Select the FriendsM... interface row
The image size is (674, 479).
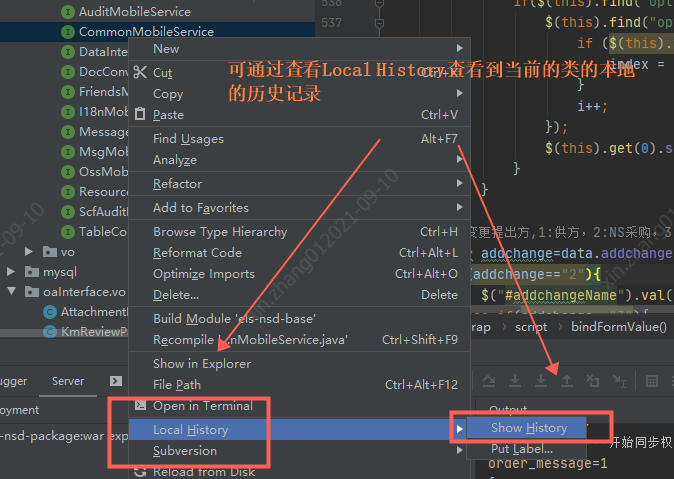[64, 92]
